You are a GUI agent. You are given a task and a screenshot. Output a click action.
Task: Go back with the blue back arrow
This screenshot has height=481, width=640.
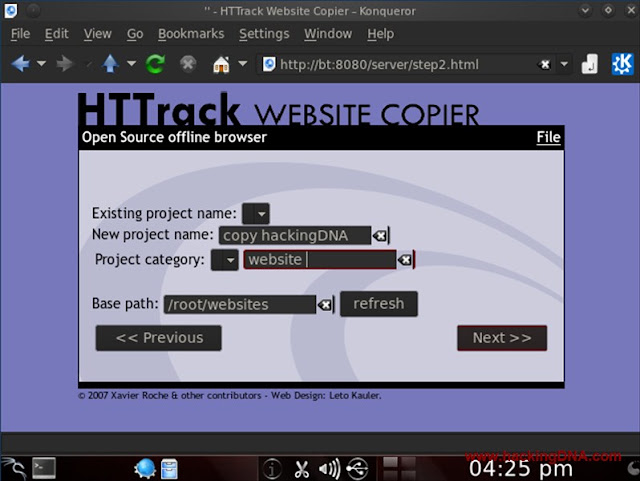coord(20,64)
